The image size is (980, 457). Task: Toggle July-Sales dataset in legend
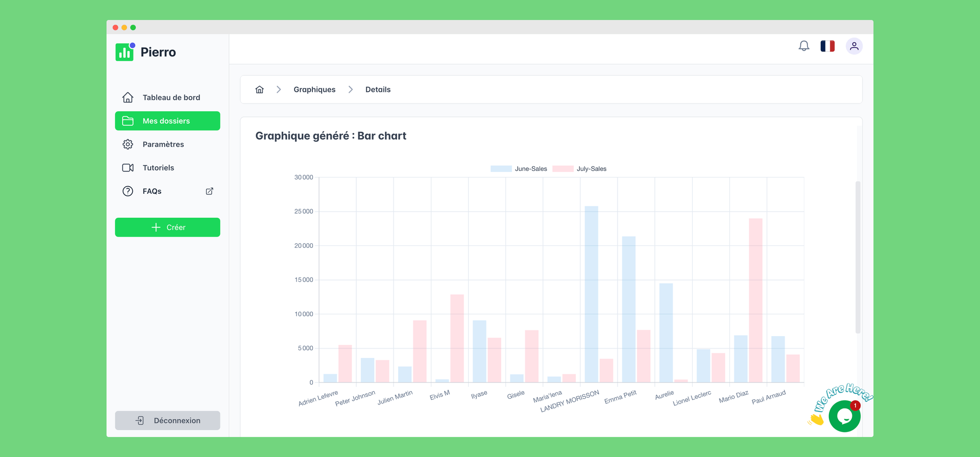[580, 169]
